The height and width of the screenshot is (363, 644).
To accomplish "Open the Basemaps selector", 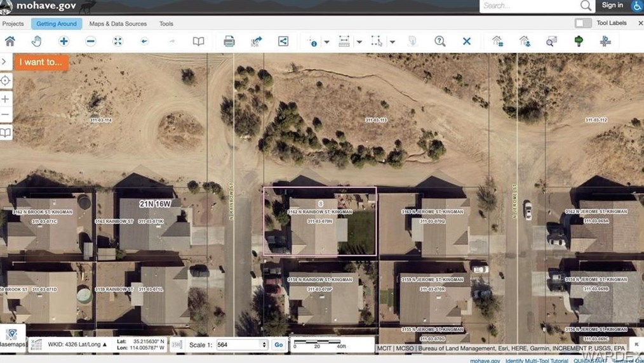I will [11, 337].
